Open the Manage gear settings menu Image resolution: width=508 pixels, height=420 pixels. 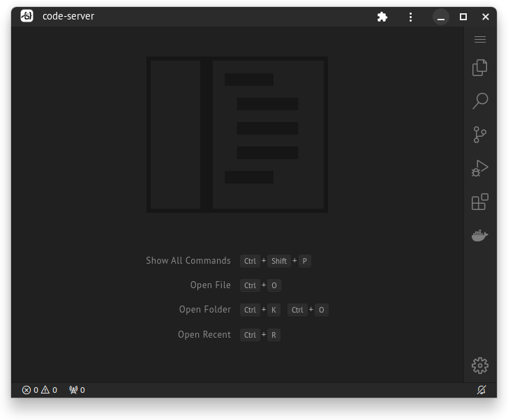tap(480, 366)
